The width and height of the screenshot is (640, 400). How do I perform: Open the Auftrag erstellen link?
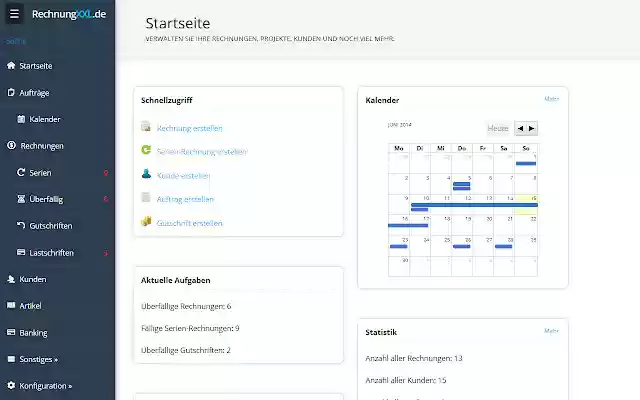[185, 199]
